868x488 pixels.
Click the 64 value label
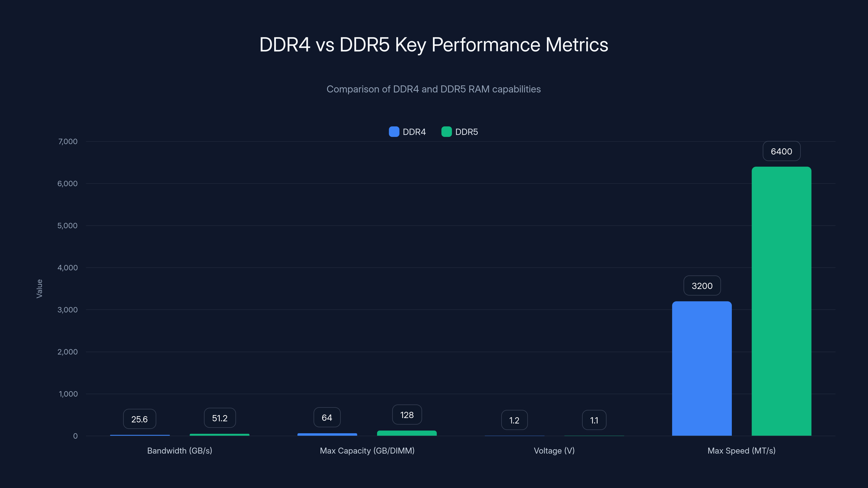[327, 417]
